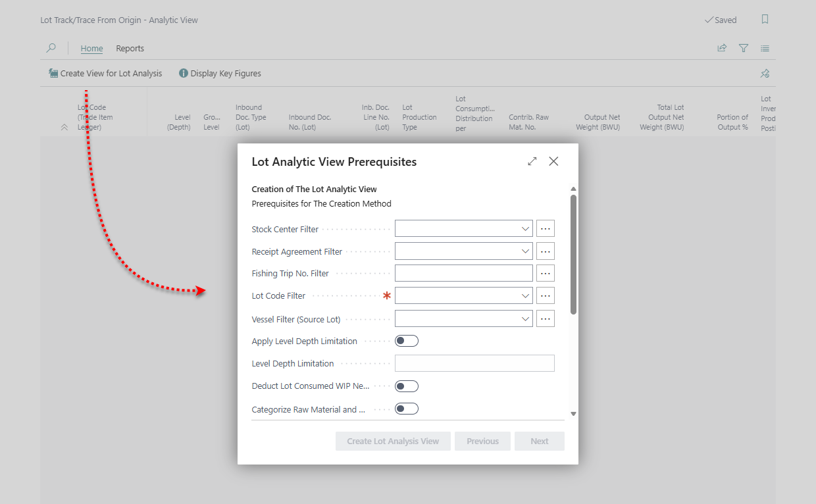
Task: Expand the Vessel Filter (Source Lot) dropdown
Action: 526,318
